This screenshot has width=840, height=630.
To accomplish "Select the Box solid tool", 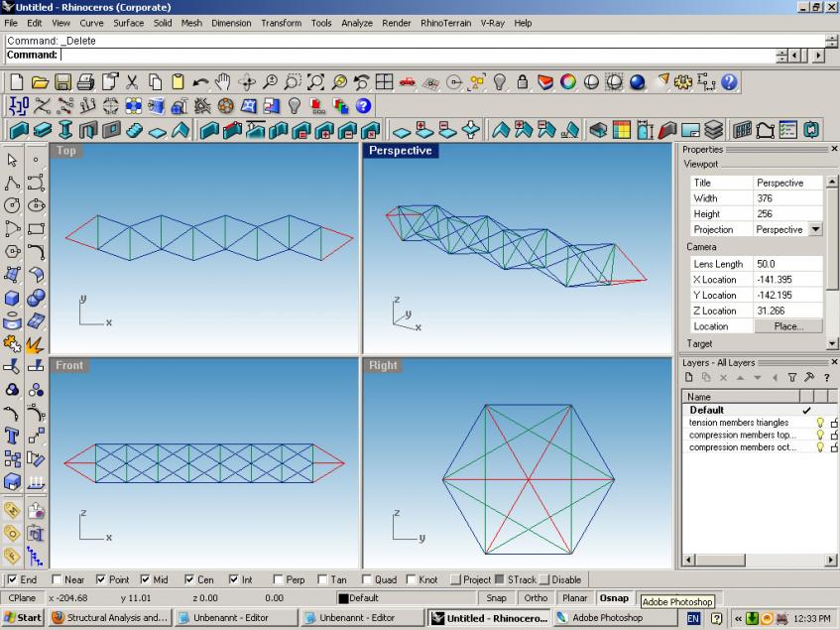I will tap(12, 298).
